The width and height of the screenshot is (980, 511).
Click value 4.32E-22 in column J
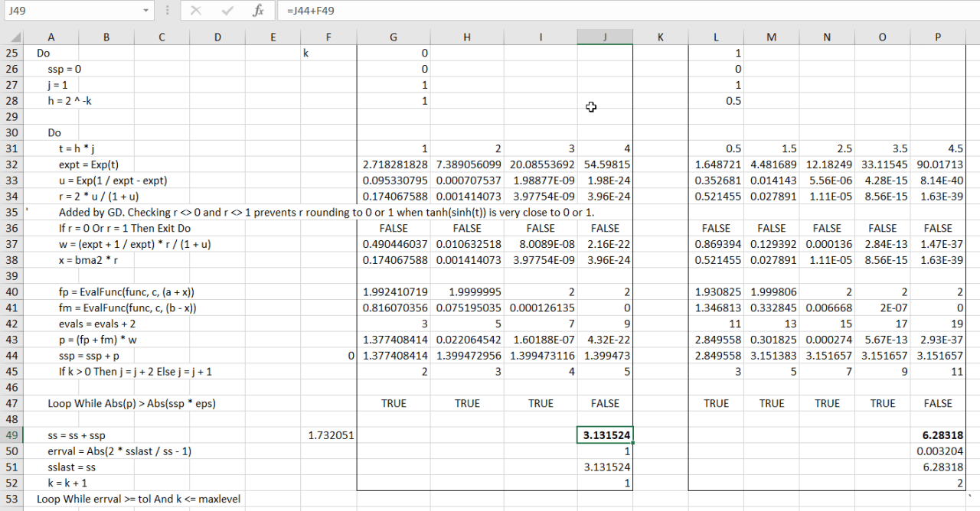pos(610,340)
